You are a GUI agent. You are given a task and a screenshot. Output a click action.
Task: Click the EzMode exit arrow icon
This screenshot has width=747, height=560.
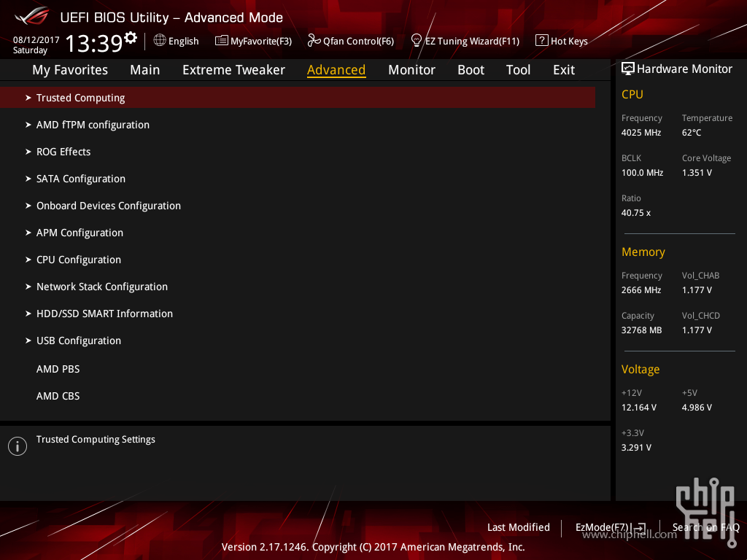pyautogui.click(x=640, y=528)
